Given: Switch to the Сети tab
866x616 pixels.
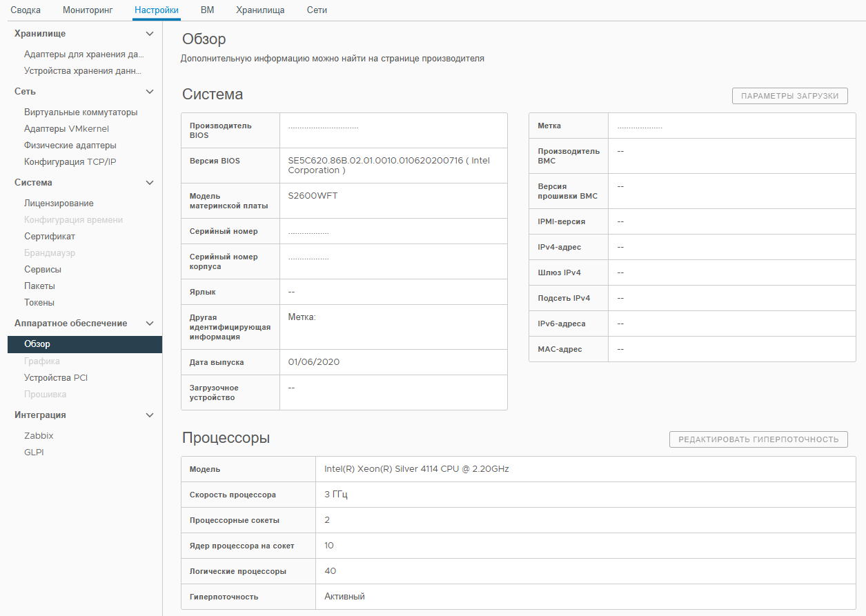Looking at the screenshot, I should pos(317,10).
